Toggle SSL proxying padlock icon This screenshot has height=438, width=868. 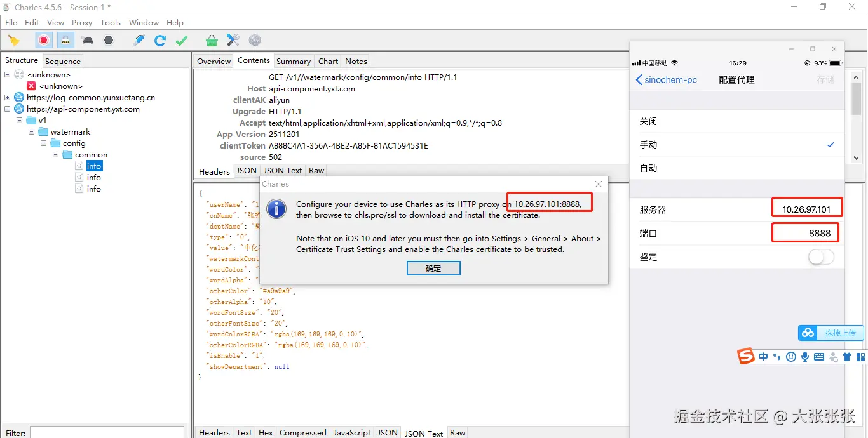tap(65, 40)
